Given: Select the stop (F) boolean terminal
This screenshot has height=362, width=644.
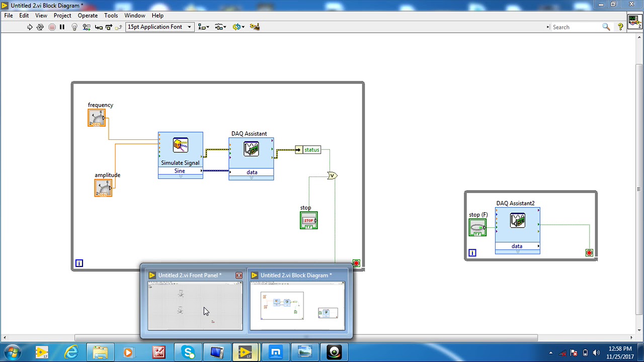Looking at the screenshot, I should point(477,227).
